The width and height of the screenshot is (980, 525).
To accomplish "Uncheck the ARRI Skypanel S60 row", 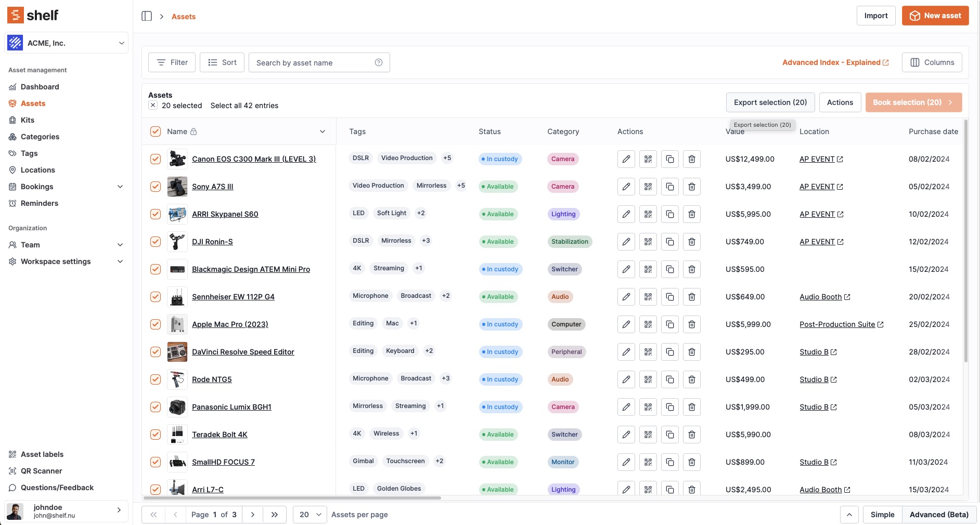I will click(156, 214).
